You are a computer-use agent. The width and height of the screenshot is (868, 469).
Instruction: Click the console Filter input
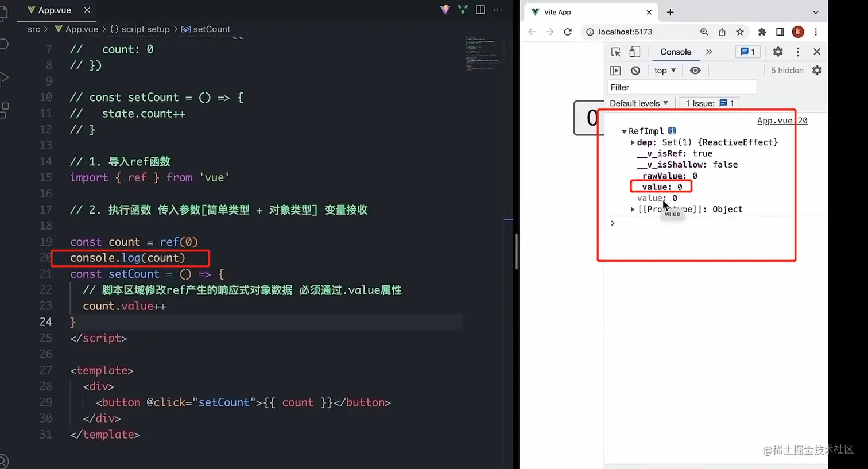pos(682,87)
